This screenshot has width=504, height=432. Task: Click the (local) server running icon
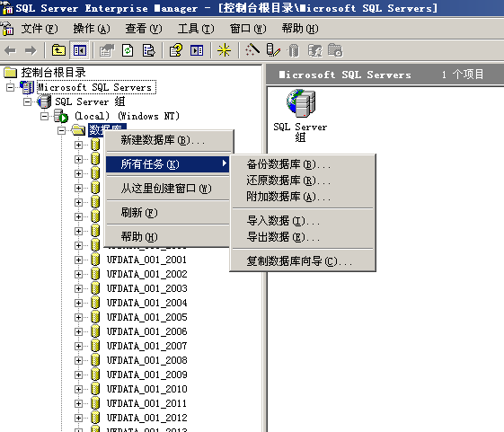coord(61,116)
